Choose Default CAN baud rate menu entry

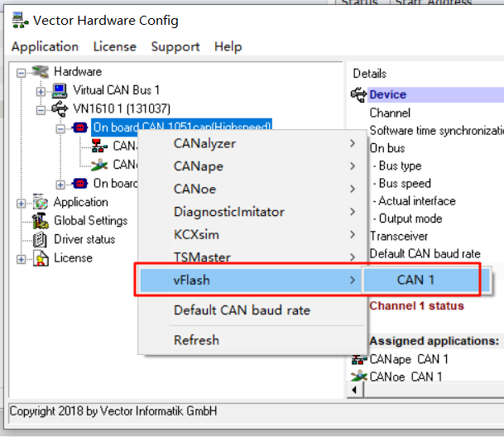252,310
